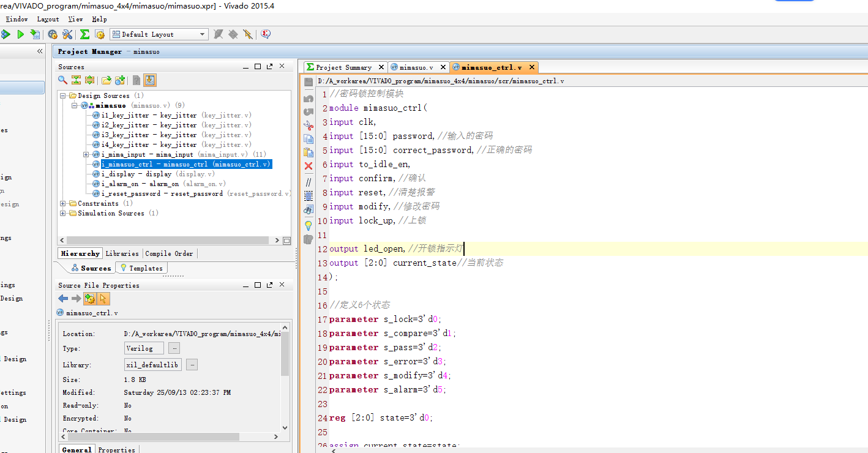Open the Window menu
Viewport: 868px width, 453px height.
pyautogui.click(x=17, y=19)
